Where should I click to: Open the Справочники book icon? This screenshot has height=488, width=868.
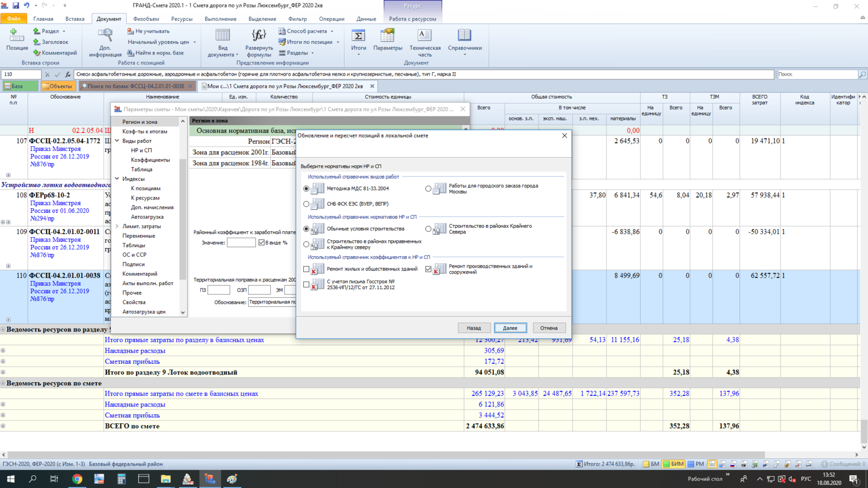tap(464, 36)
